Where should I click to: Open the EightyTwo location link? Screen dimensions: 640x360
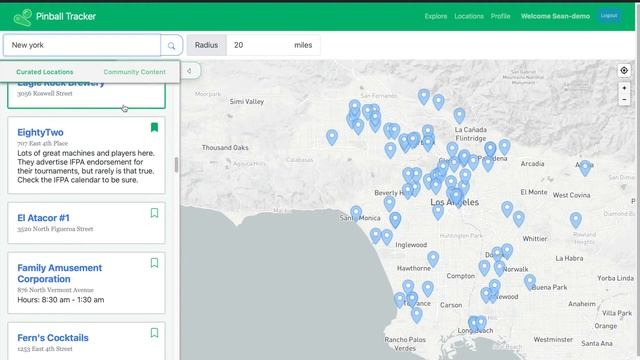tap(40, 132)
